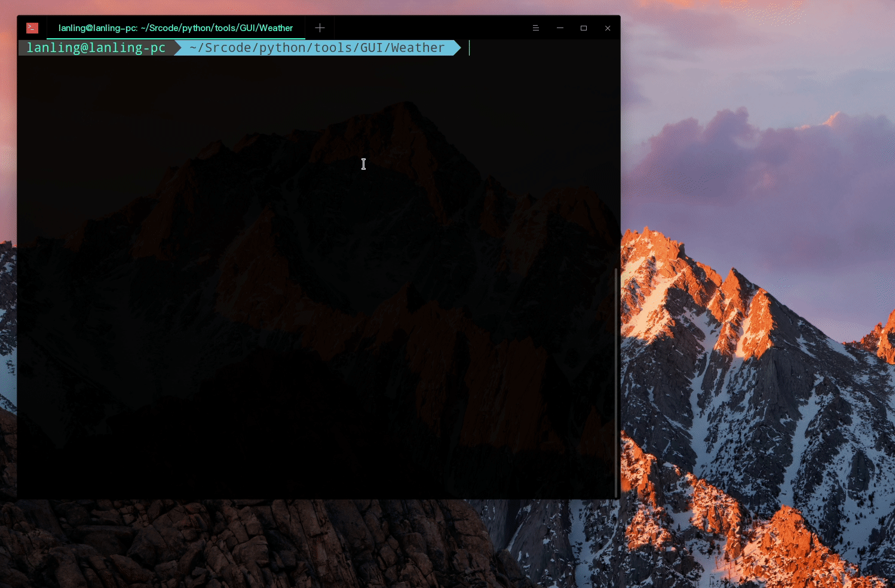Image resolution: width=895 pixels, height=588 pixels.
Task: Select the lanling@lanling-pc Weather tab
Action: [176, 28]
